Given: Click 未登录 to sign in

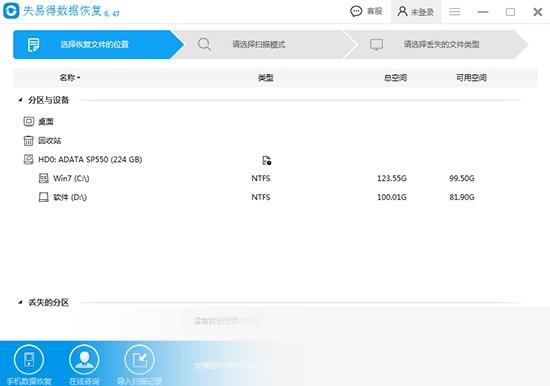Looking at the screenshot, I should point(416,12).
